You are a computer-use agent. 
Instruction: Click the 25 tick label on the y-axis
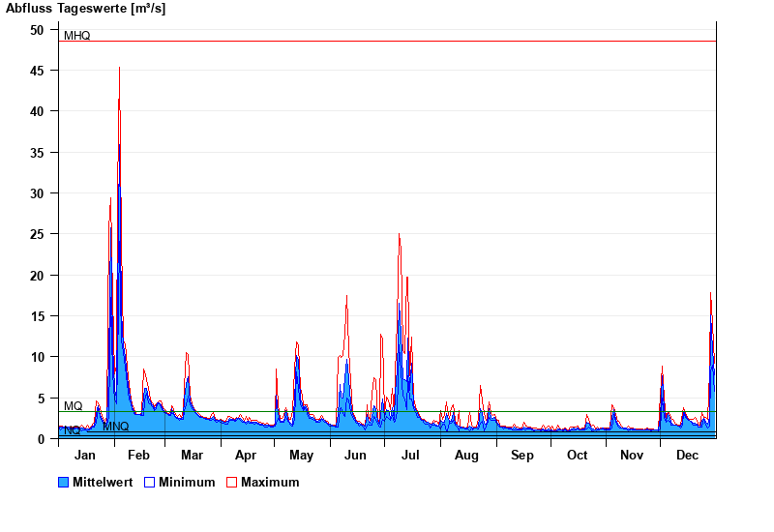click(37, 234)
